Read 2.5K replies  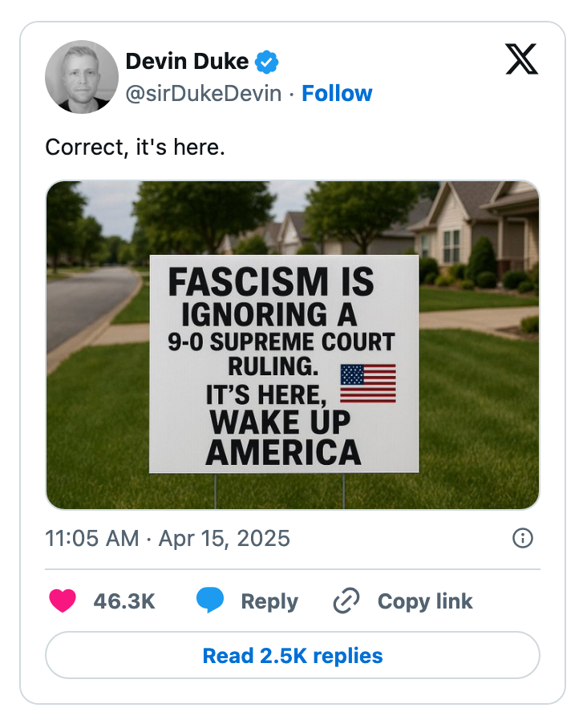[x=293, y=655]
